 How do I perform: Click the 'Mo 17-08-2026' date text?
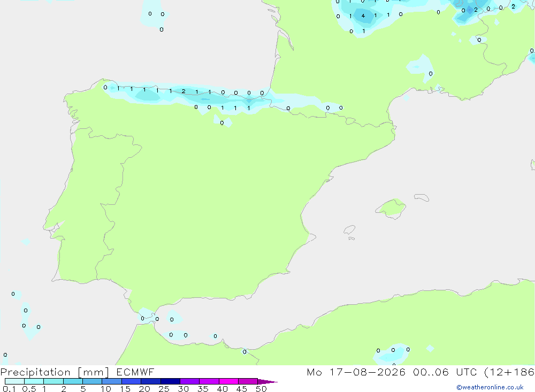(356, 372)
